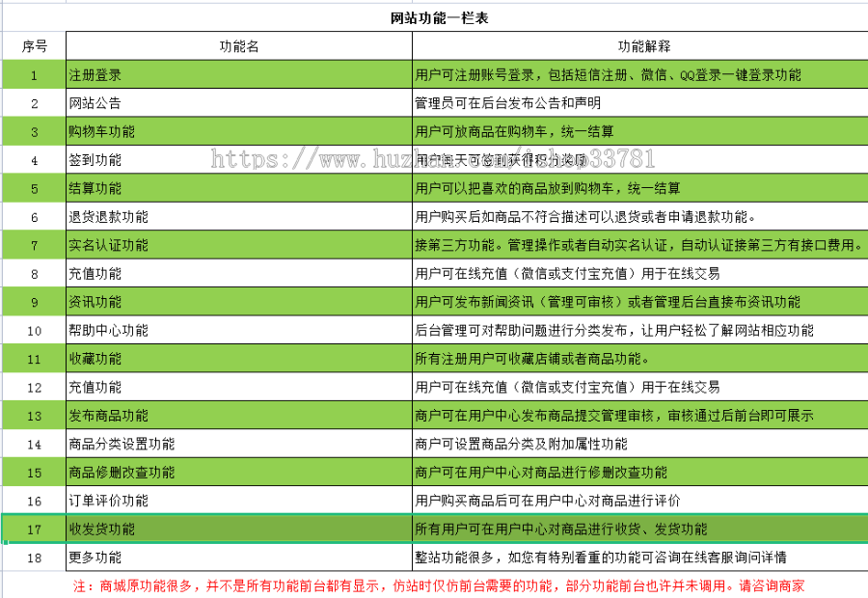Select the description '整站功能很多，如您有特别看重的功能'
The height and width of the screenshot is (598, 868).
(640, 557)
